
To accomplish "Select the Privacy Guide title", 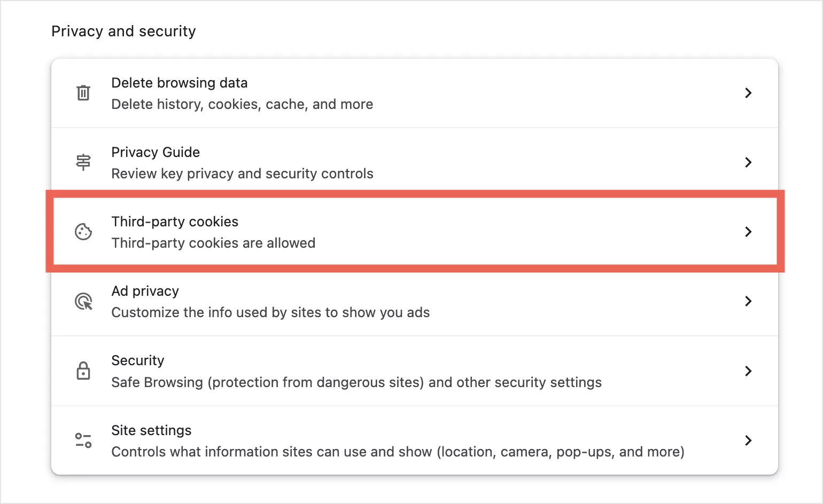I will click(x=156, y=152).
